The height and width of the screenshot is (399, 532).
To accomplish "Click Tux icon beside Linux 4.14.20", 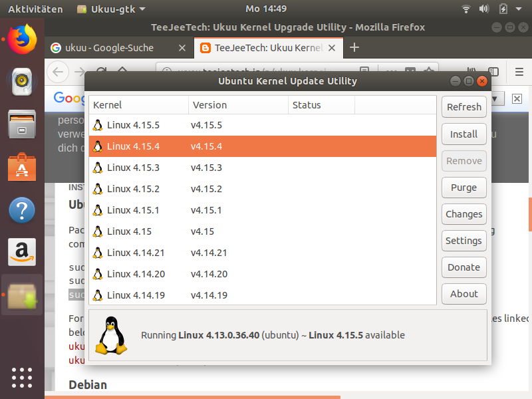I will click(98, 274).
